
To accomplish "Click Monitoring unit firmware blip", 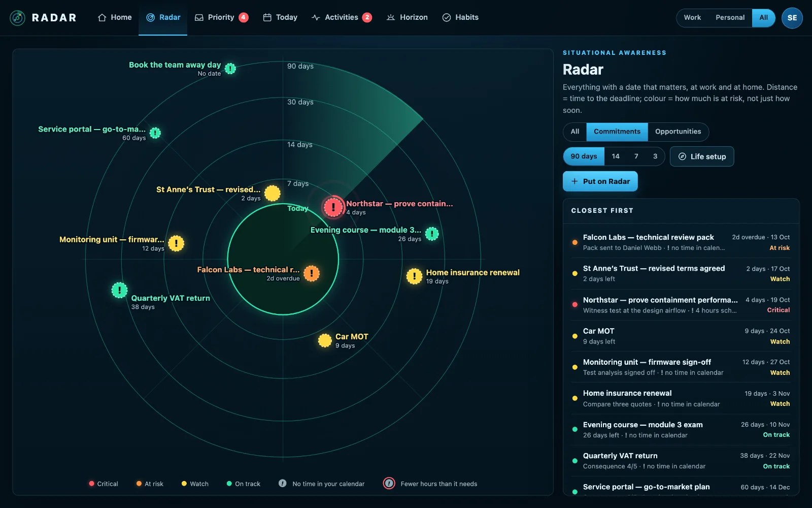I will (176, 243).
